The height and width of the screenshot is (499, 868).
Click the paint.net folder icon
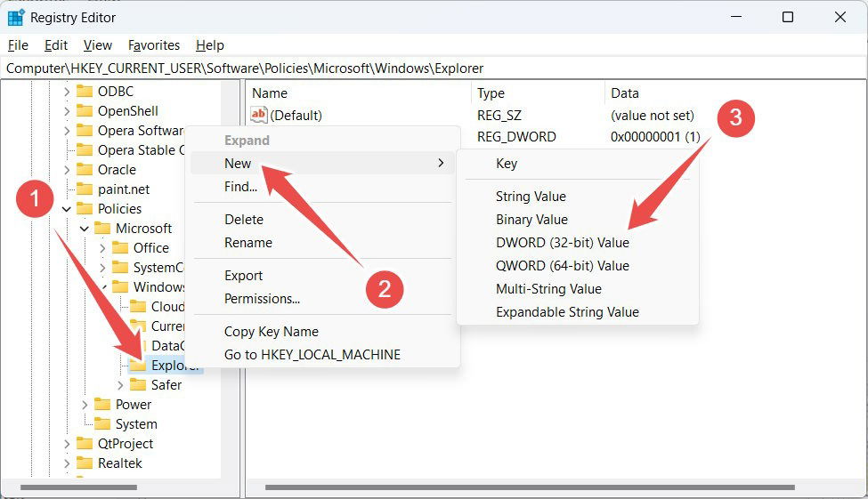point(85,189)
